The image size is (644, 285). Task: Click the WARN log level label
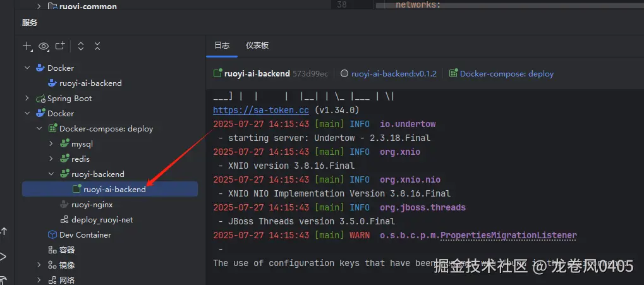tap(360, 236)
